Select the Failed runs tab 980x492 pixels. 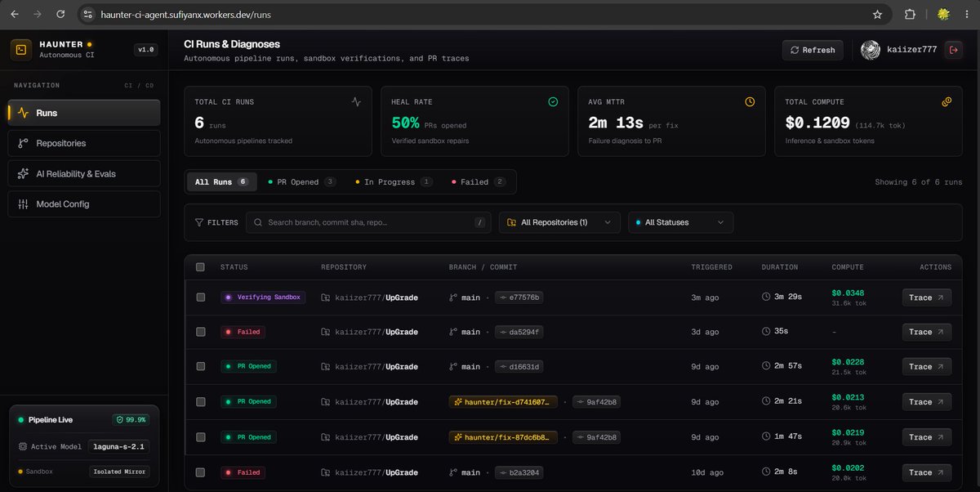click(x=479, y=182)
